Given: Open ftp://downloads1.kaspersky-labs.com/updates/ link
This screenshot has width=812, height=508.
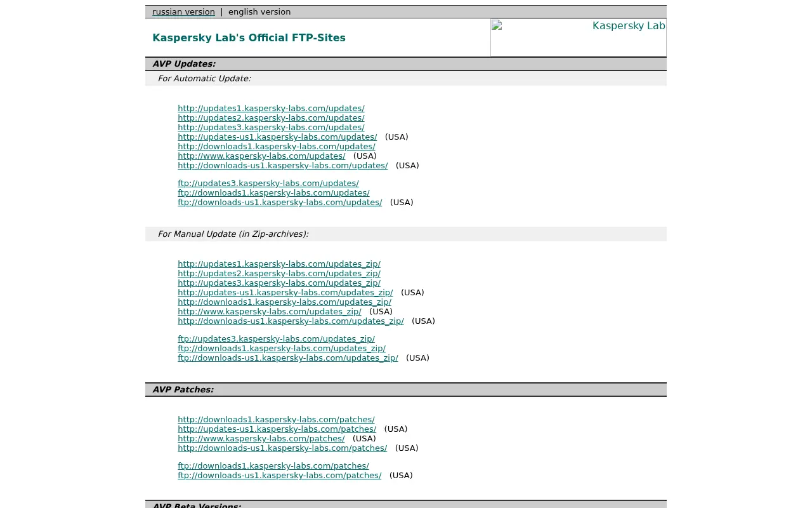Looking at the screenshot, I should (x=273, y=193).
